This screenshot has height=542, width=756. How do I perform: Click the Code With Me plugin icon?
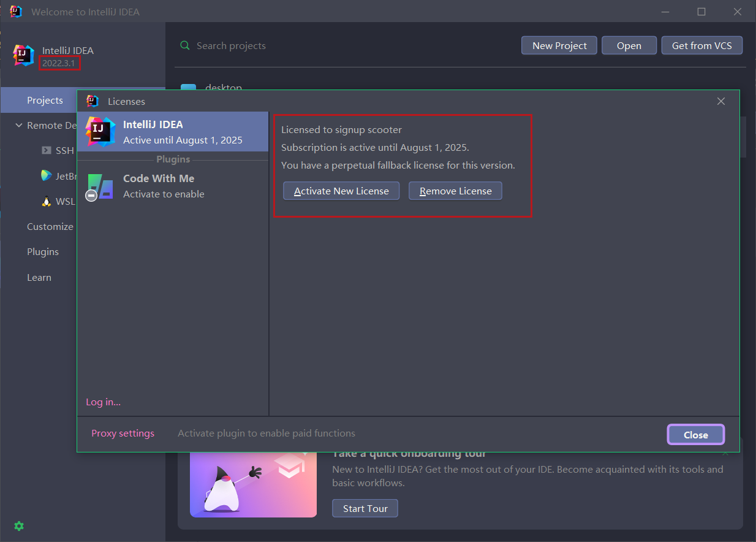coord(99,186)
